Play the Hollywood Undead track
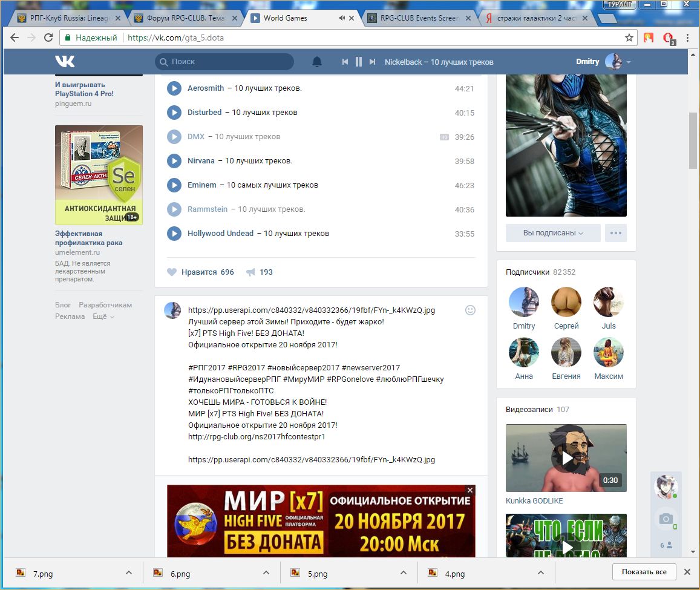Image resolution: width=700 pixels, height=590 pixels. coord(174,234)
